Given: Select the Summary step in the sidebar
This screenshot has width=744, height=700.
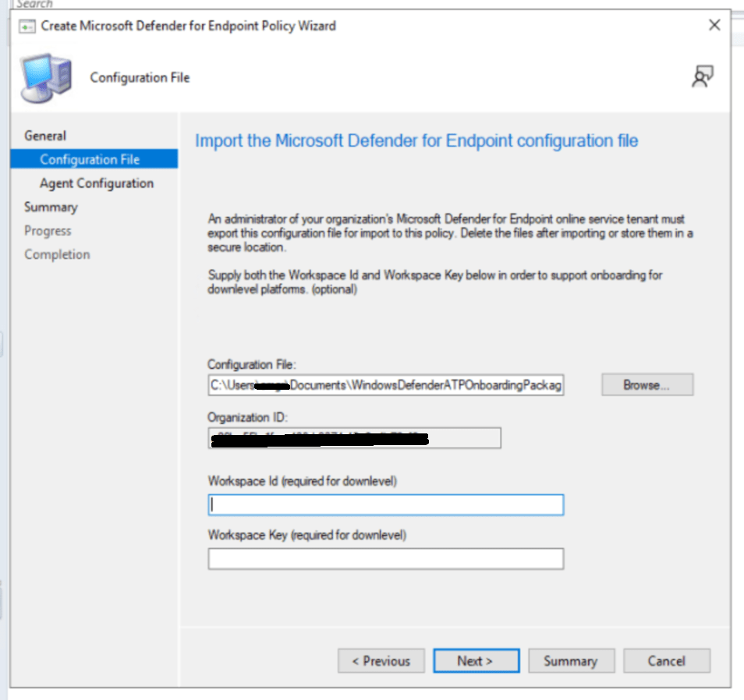Looking at the screenshot, I should [51, 207].
